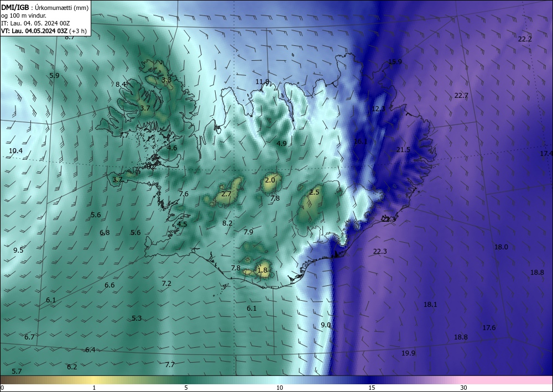Click the 11.8 value on the map

click(262, 82)
